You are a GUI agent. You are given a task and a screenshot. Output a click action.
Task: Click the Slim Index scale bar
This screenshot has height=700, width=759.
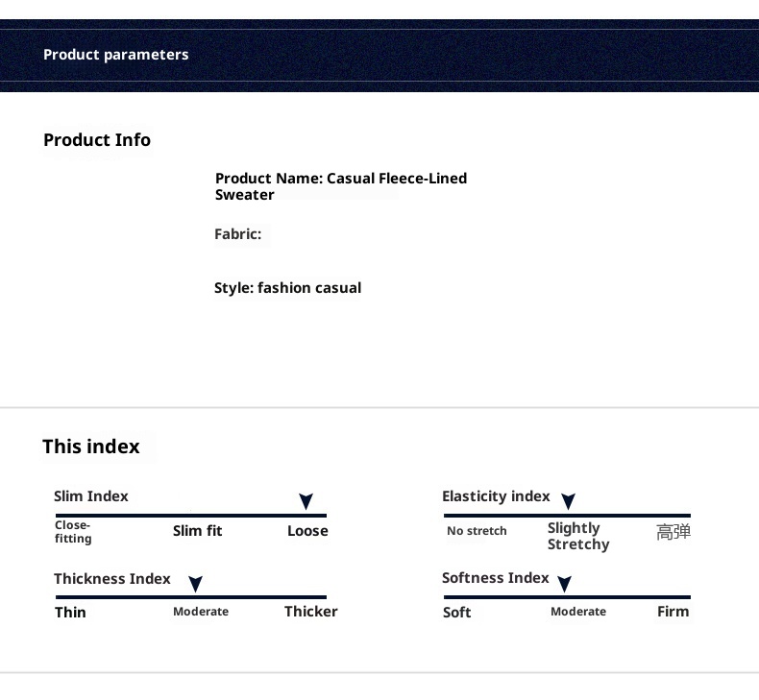(190, 516)
